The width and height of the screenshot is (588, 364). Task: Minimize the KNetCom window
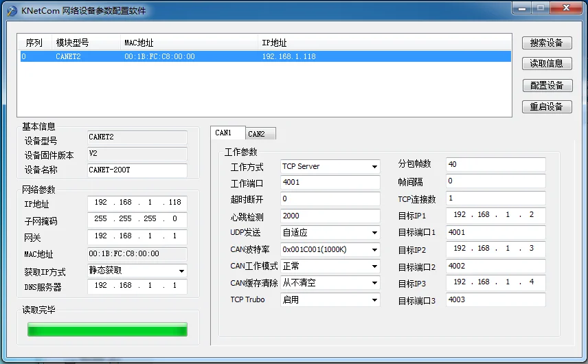pos(522,8)
